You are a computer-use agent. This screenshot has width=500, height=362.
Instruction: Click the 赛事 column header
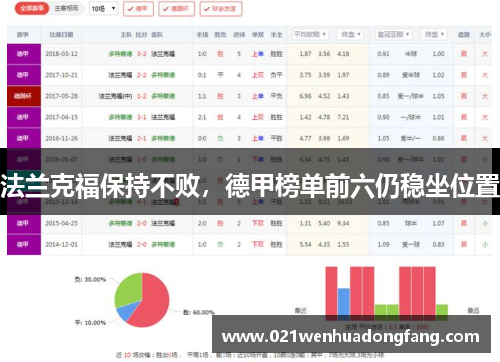pos(23,35)
